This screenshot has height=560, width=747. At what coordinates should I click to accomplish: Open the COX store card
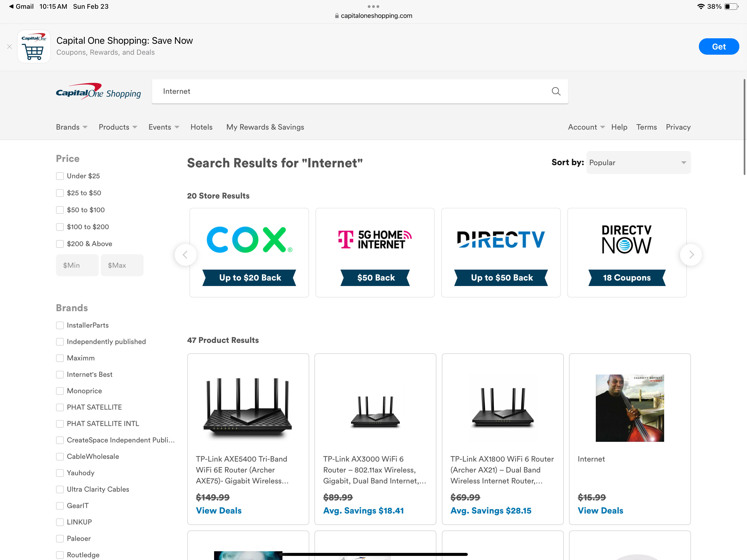tap(249, 253)
